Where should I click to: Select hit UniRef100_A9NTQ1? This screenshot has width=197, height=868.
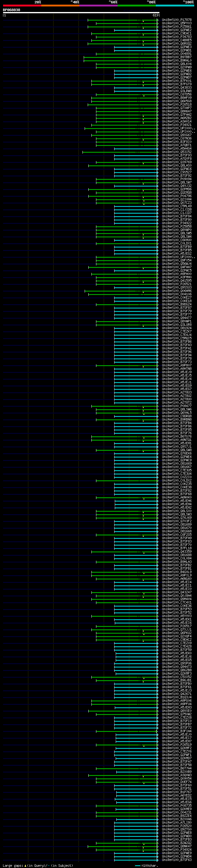pos(177,440)
